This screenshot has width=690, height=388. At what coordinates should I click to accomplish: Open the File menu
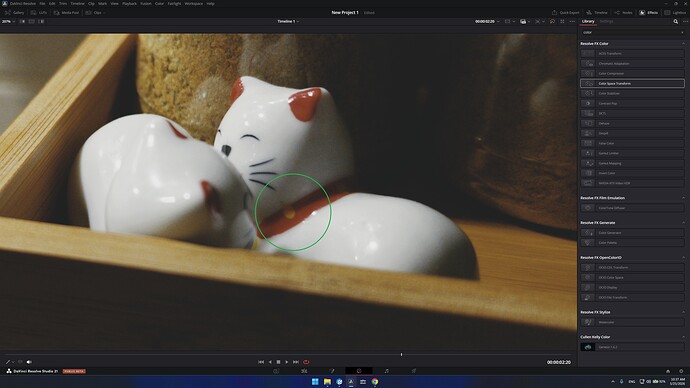[42, 4]
